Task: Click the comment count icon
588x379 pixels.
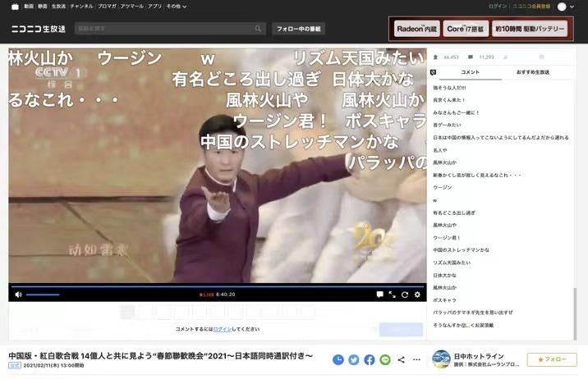Action: pyautogui.click(x=471, y=57)
